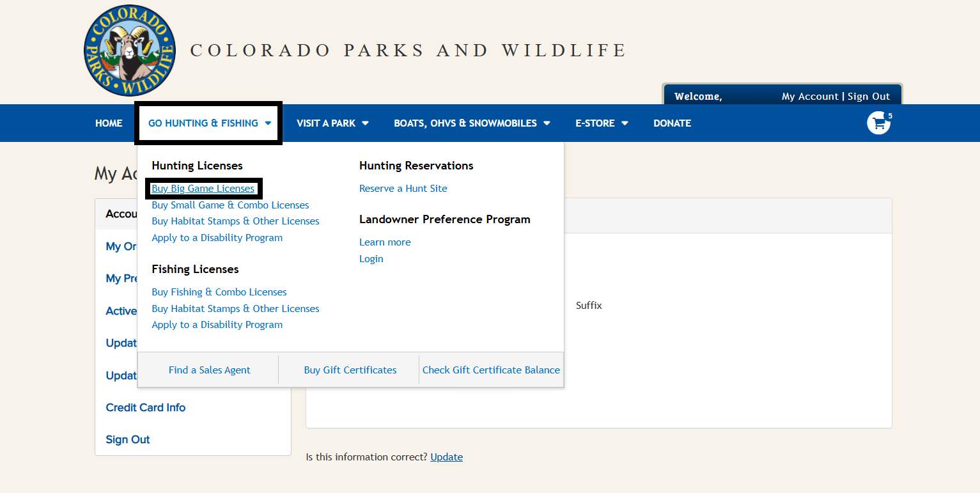Open the shopping cart icon

879,123
